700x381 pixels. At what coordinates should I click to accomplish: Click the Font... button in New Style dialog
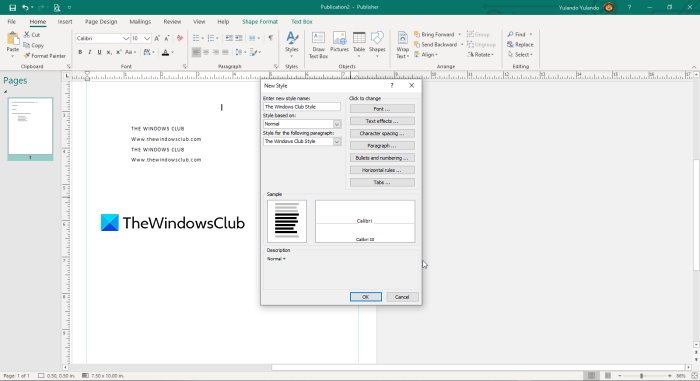click(382, 109)
